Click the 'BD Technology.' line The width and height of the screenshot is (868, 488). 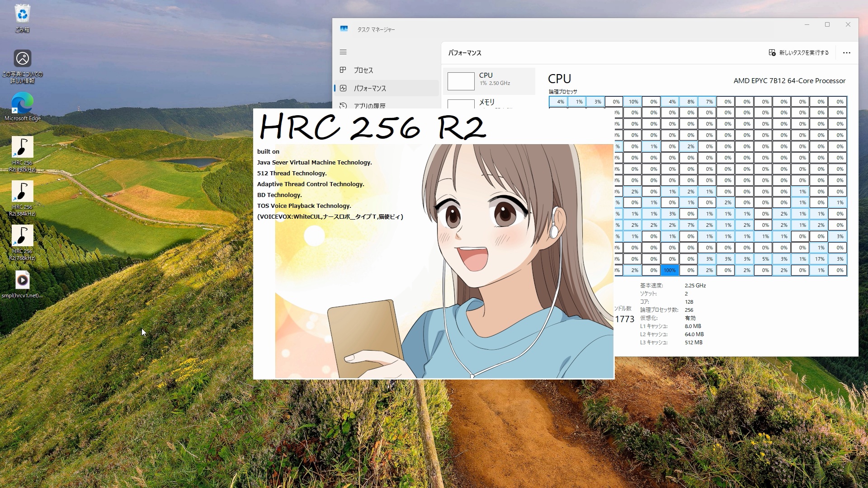coord(279,195)
